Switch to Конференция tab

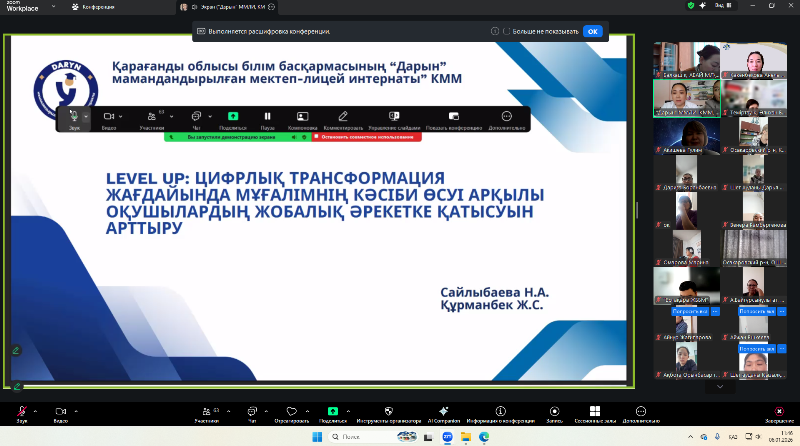point(93,7)
